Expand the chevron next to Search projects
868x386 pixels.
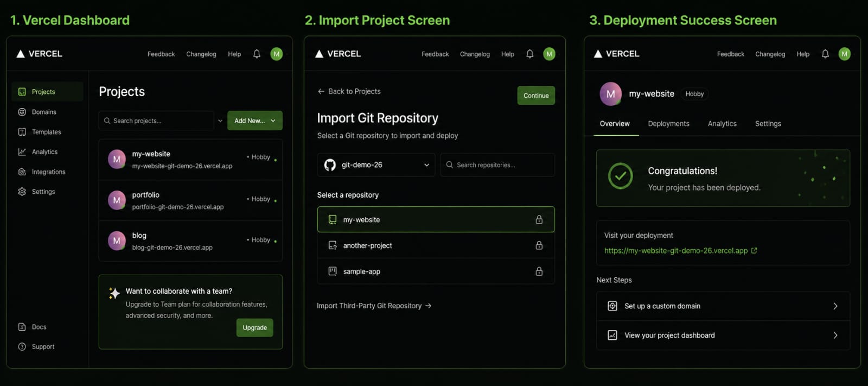click(220, 121)
